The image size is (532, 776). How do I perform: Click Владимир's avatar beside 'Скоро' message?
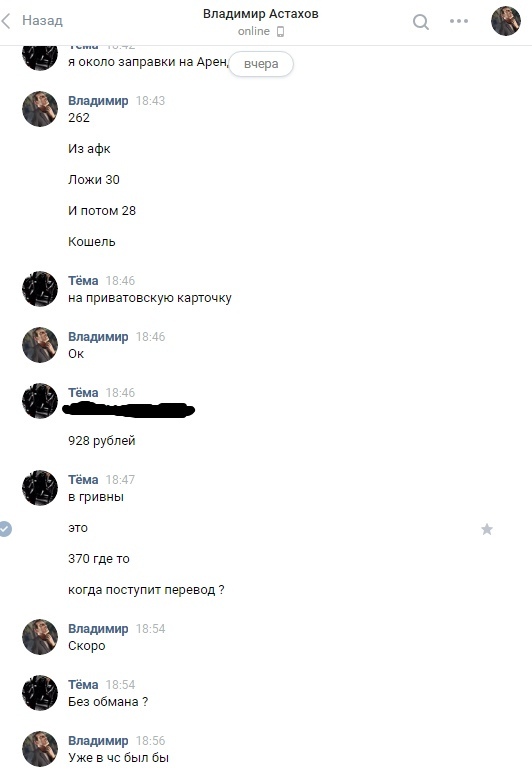point(40,637)
